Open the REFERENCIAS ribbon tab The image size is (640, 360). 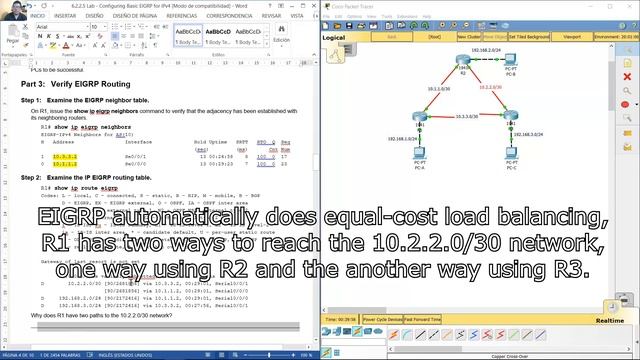182,16
